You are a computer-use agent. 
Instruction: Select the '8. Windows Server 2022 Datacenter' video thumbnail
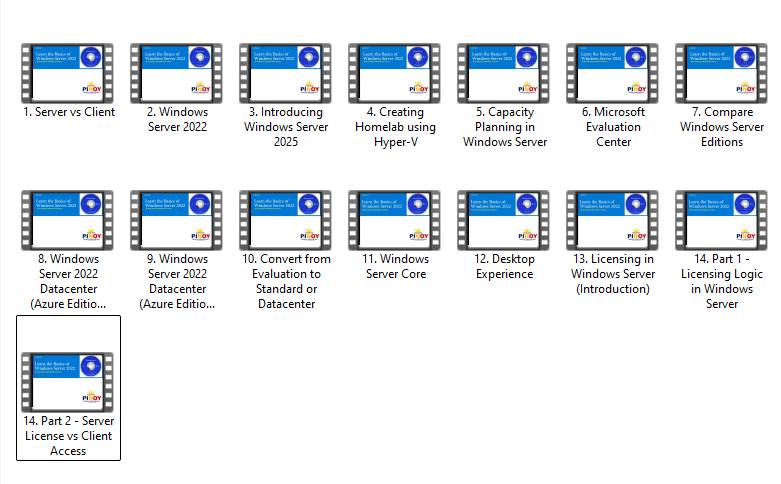[67, 220]
